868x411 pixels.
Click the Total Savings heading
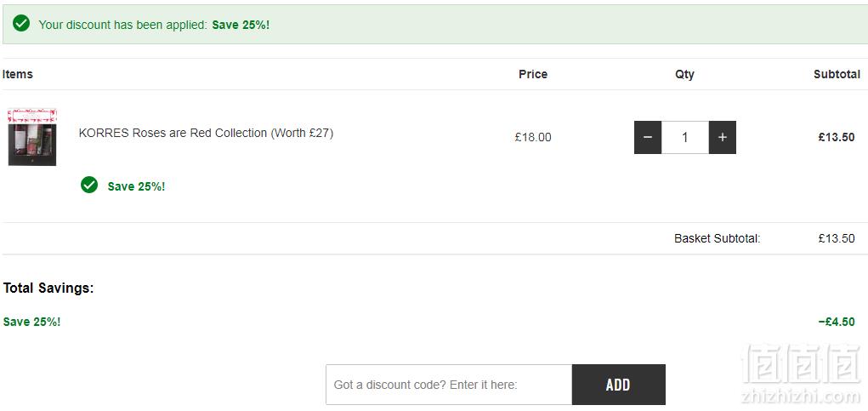tap(48, 288)
